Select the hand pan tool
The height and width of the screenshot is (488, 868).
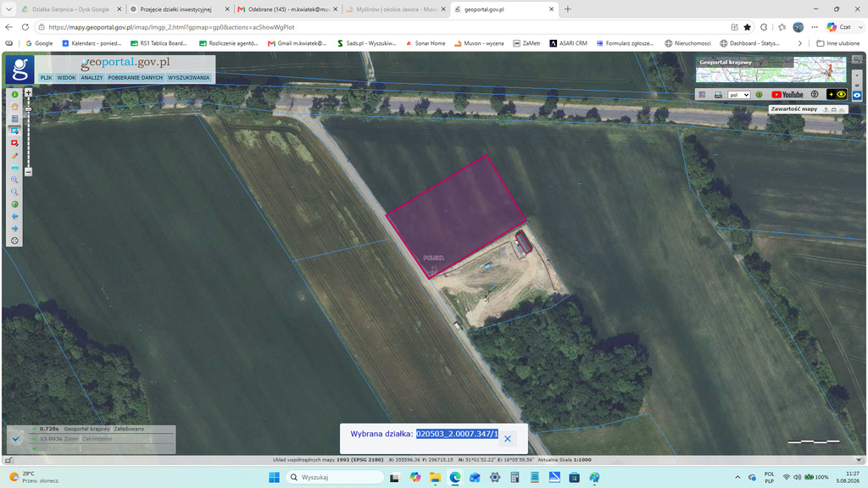pyautogui.click(x=15, y=107)
